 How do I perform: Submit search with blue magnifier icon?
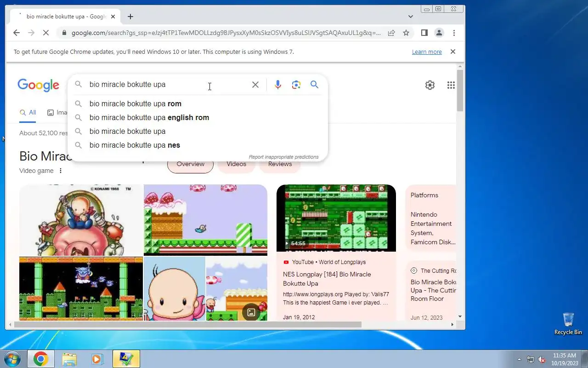314,85
